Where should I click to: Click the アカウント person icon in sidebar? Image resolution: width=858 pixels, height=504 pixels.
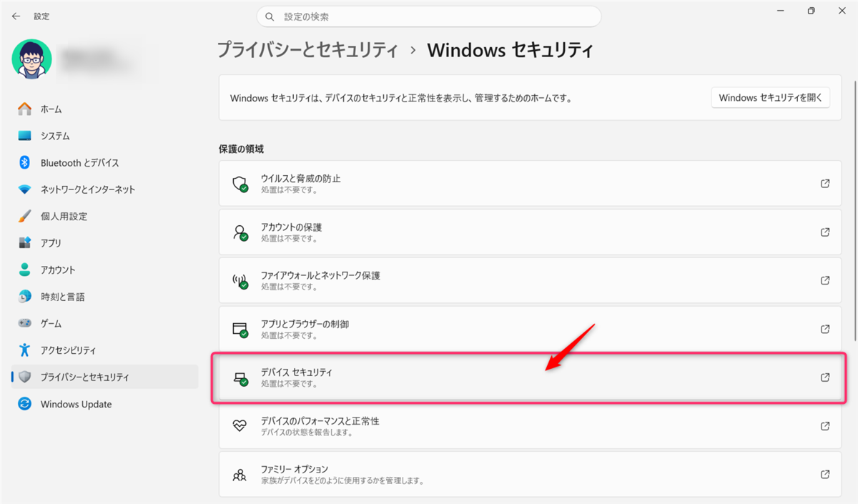point(25,270)
